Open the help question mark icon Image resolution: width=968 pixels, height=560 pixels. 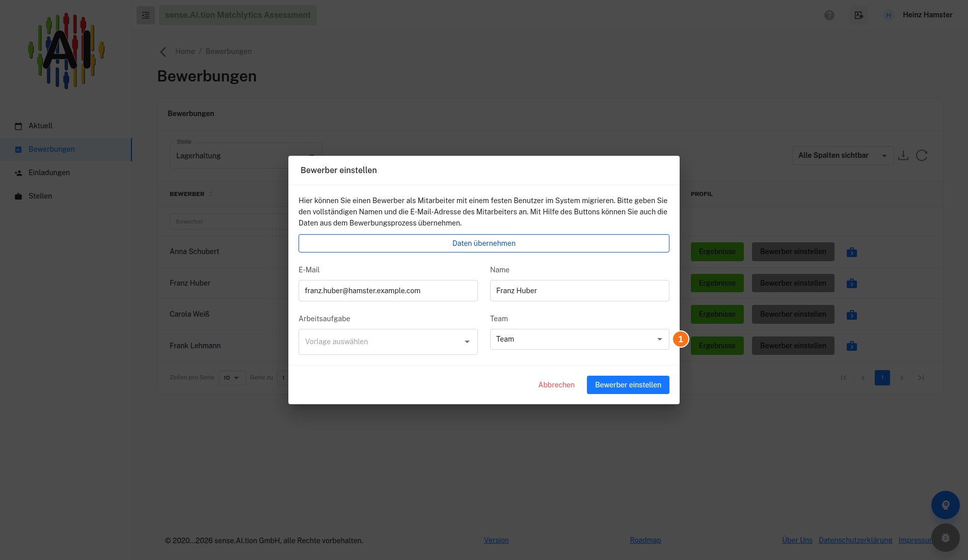click(x=829, y=15)
